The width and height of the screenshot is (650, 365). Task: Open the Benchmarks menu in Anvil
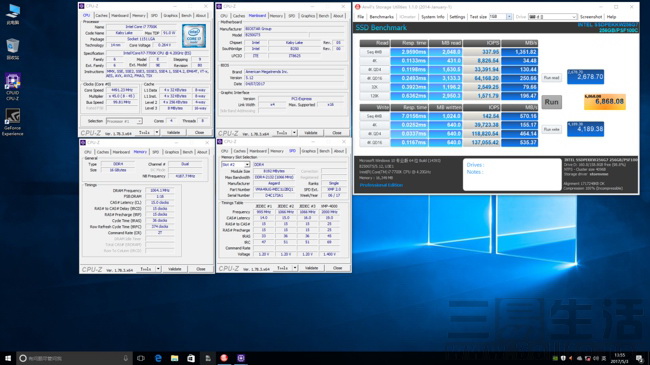(x=381, y=17)
